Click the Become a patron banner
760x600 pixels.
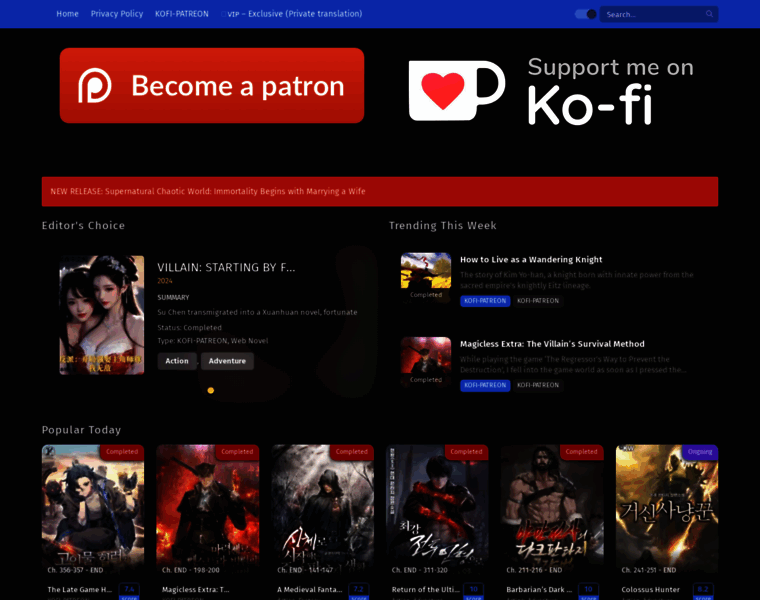point(212,85)
